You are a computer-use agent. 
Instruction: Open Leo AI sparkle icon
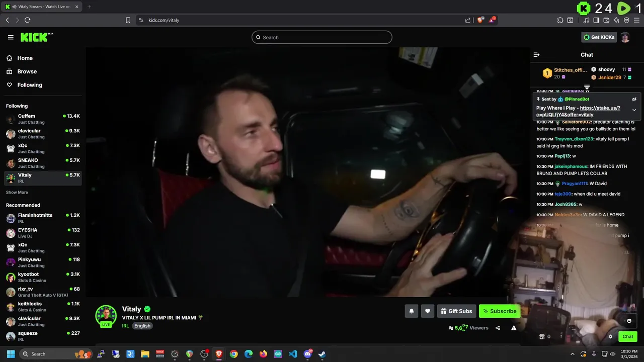(x=616, y=20)
